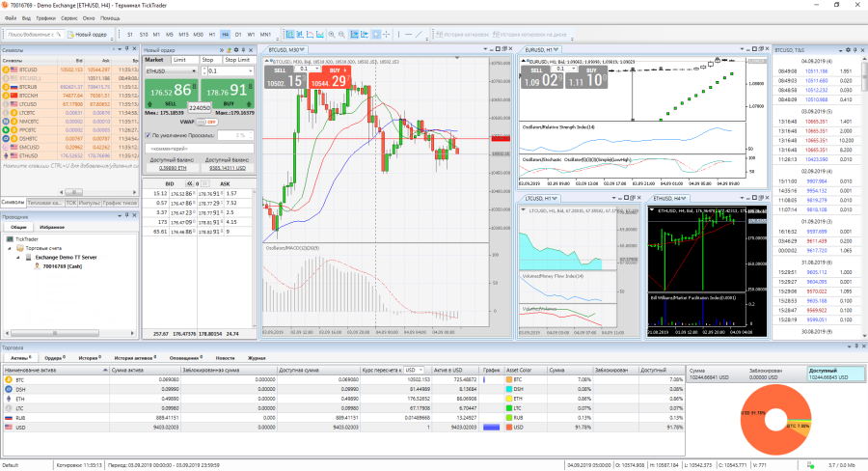
Task: Click the ETH coin icon in assets table
Action: 9,399
